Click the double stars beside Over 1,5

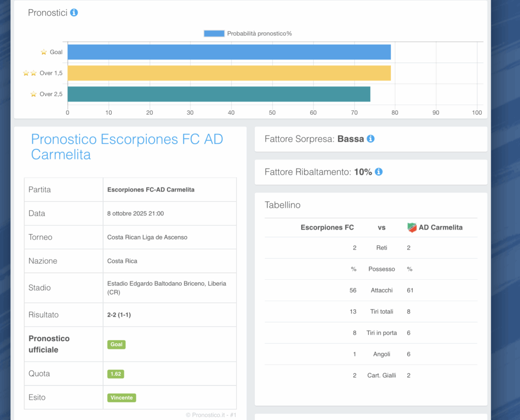(x=30, y=73)
